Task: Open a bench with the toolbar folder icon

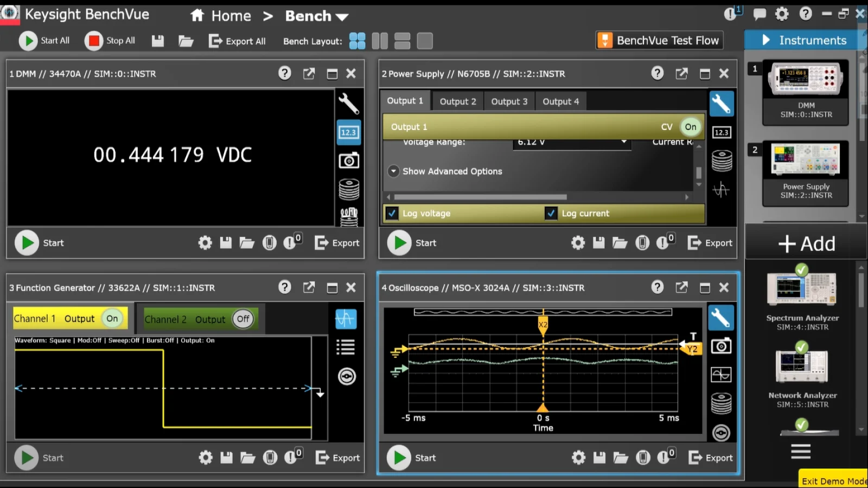Action: click(x=186, y=41)
